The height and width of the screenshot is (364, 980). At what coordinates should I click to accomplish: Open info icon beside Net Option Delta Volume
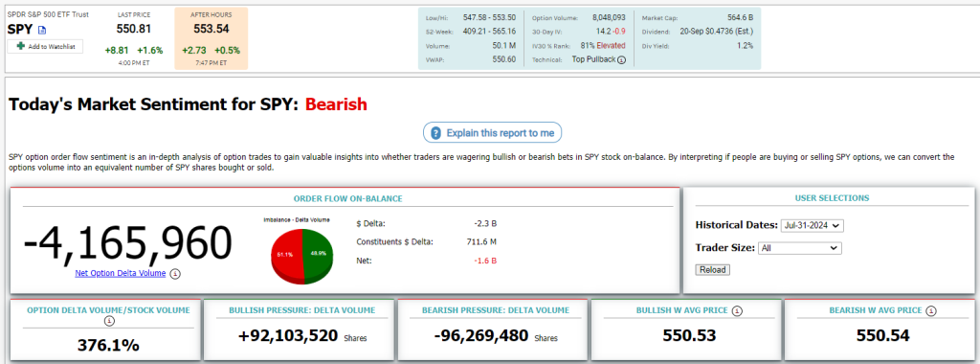pyautogui.click(x=175, y=273)
